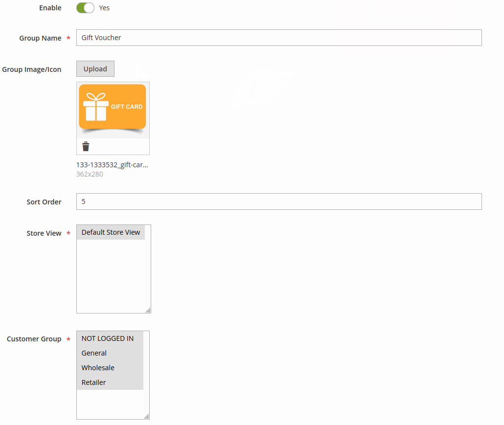The image size is (504, 425).
Task: Click the Store View field label
Action: pos(44,233)
